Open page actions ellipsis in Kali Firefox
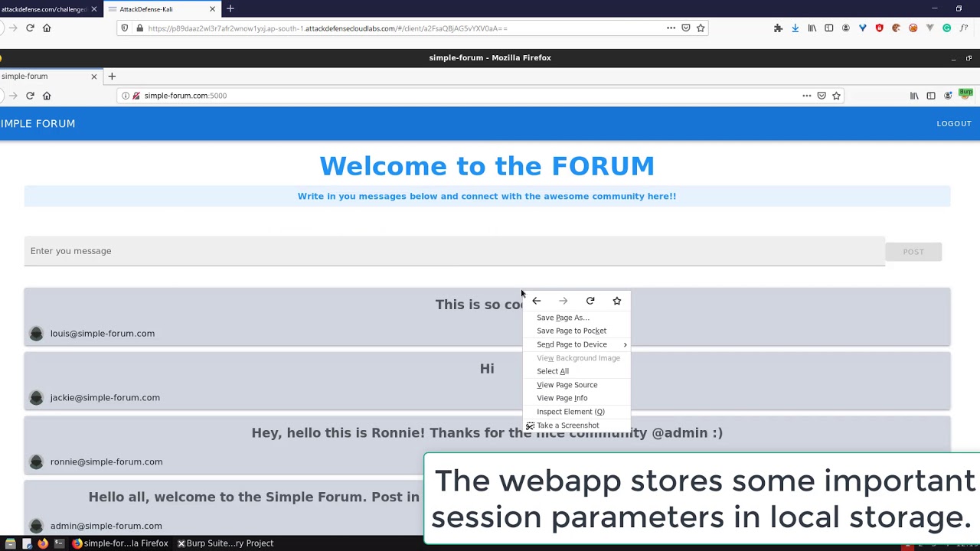 click(x=806, y=96)
